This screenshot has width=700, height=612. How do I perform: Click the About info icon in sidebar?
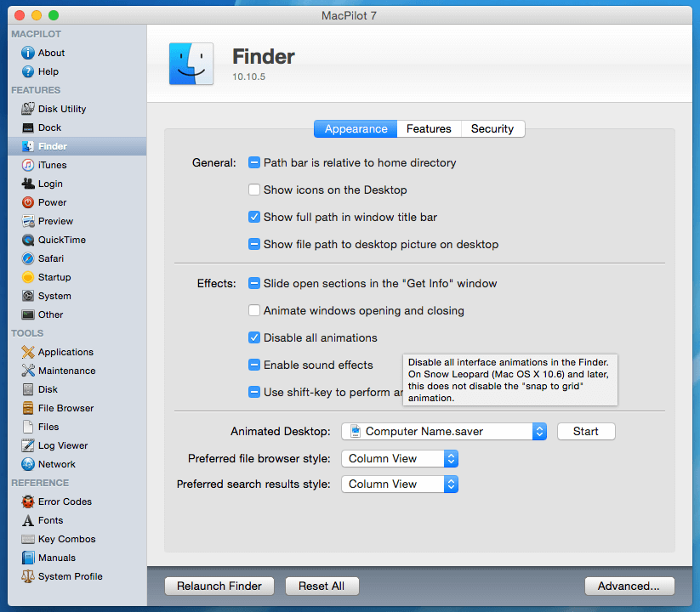click(28, 53)
